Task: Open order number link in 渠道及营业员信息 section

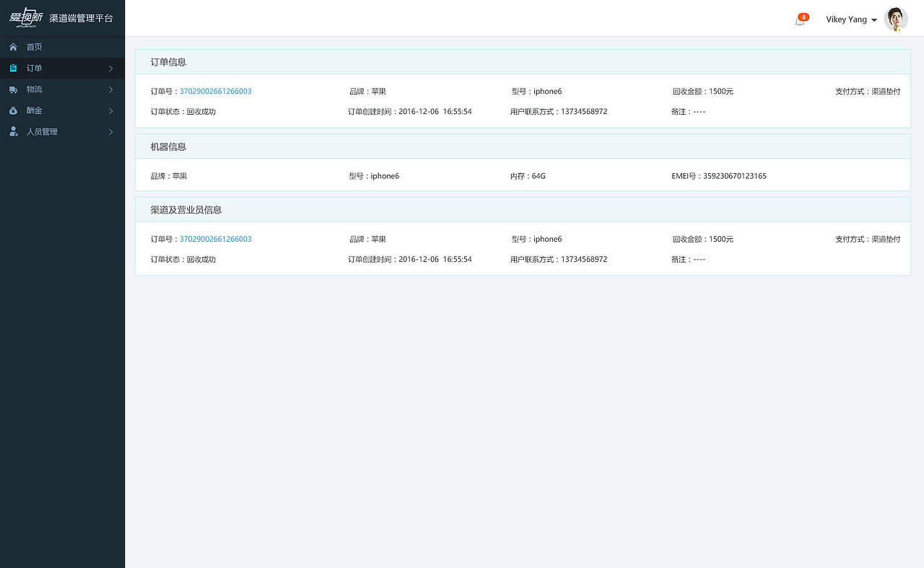Action: (215, 239)
